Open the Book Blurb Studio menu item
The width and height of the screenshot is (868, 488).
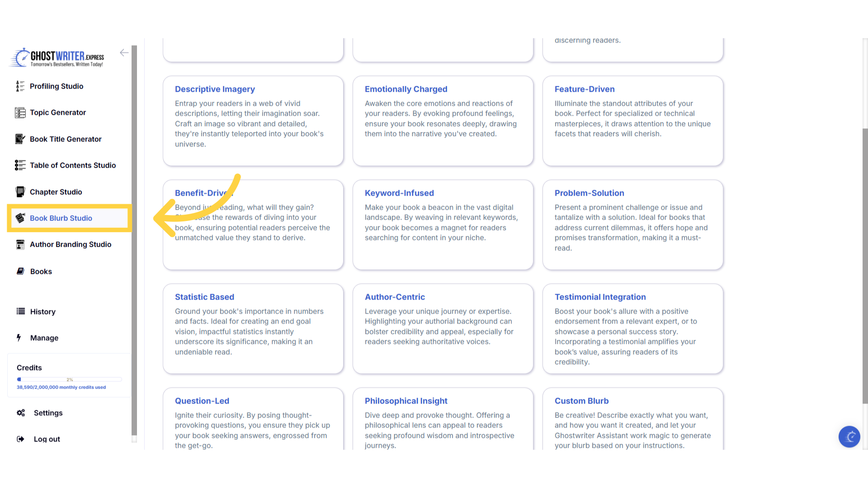pyautogui.click(x=61, y=218)
